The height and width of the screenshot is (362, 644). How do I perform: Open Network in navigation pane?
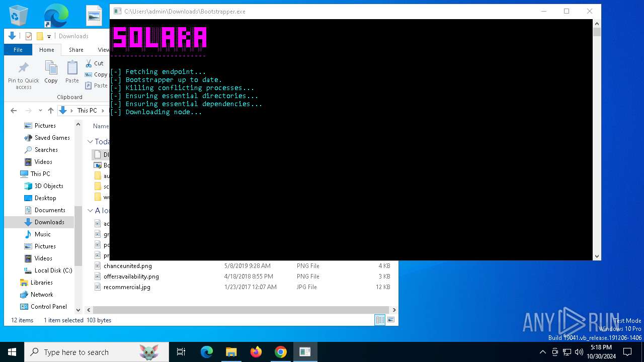pos(42,295)
